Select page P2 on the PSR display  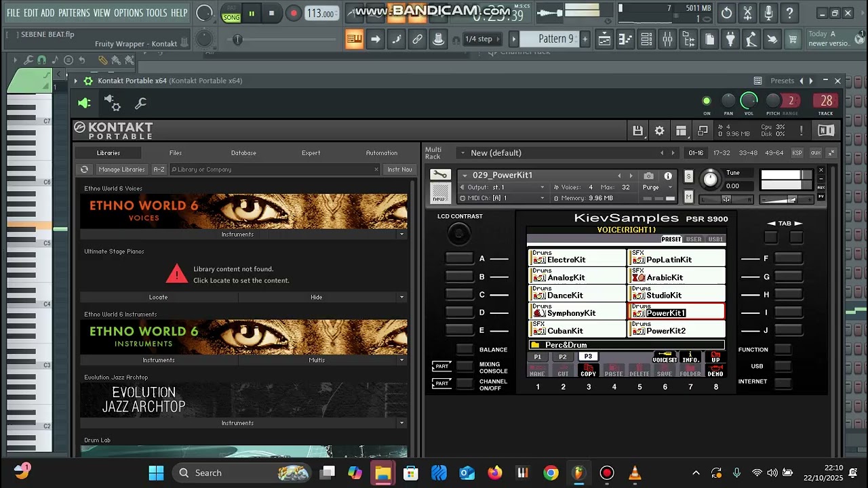[563, 357]
